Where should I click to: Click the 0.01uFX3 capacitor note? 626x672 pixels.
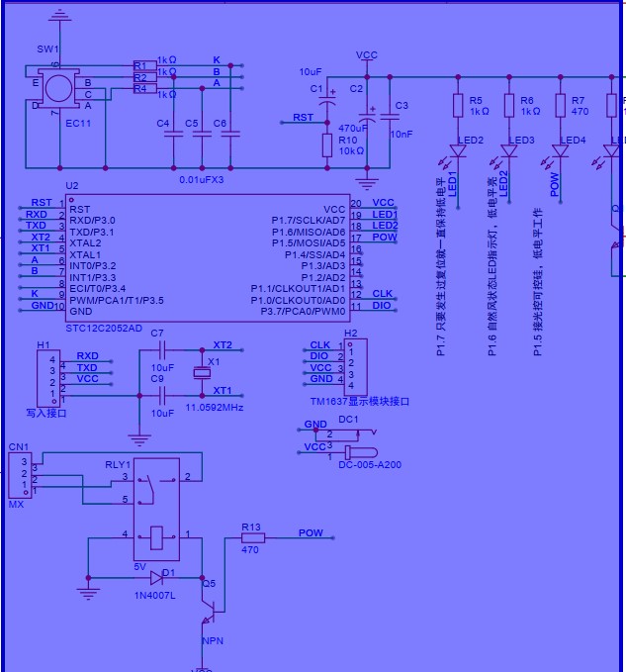(201, 179)
